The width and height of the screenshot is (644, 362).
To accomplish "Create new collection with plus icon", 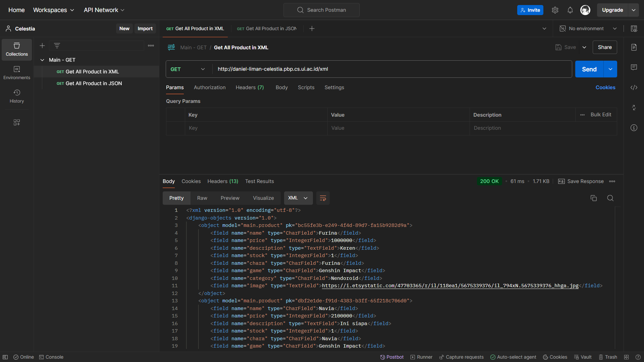I will pyautogui.click(x=42, y=46).
